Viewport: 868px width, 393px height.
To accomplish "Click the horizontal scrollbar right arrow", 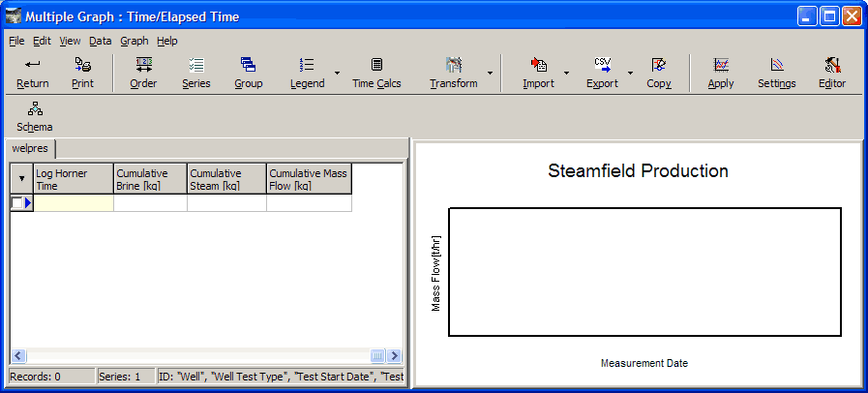I will (x=394, y=355).
